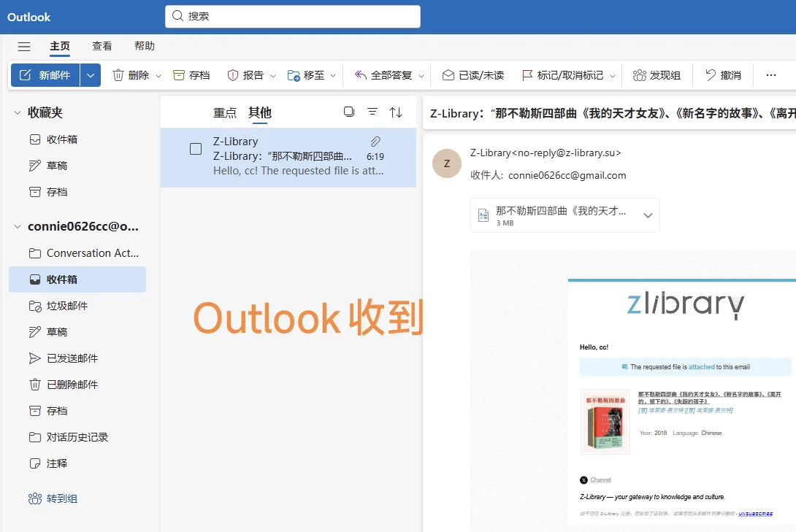Delete the message with 删除 trash icon
Screen dimensions: 796x532
click(131, 75)
